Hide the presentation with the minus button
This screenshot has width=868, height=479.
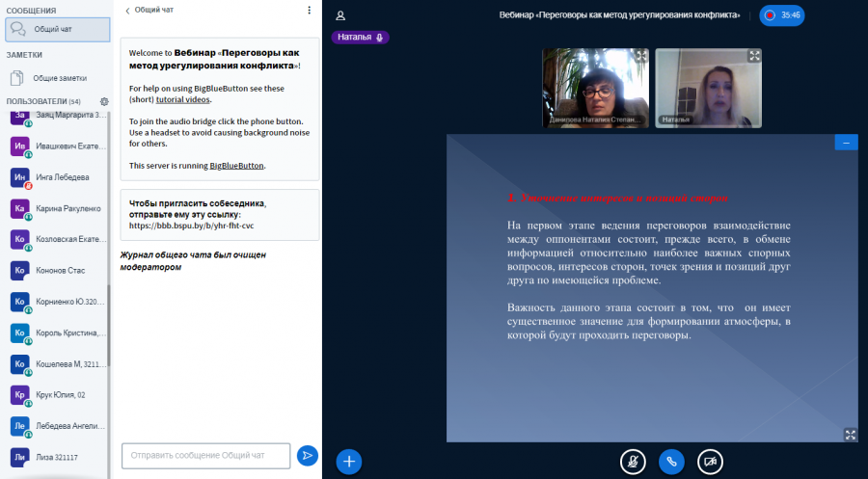point(846,143)
